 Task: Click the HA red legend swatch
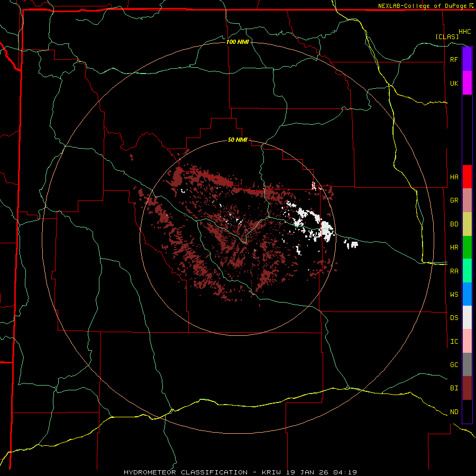467,177
